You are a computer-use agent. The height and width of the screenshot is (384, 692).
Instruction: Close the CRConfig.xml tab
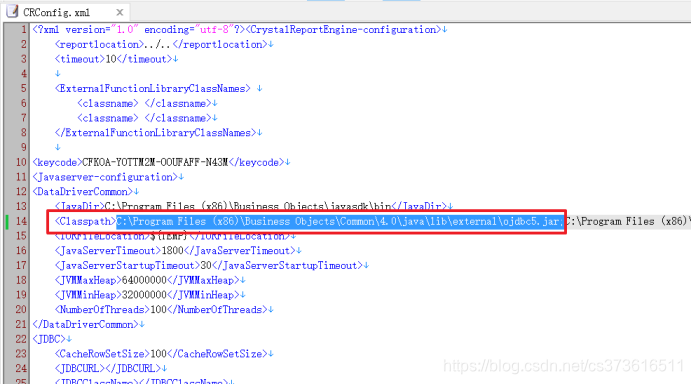coord(120,12)
